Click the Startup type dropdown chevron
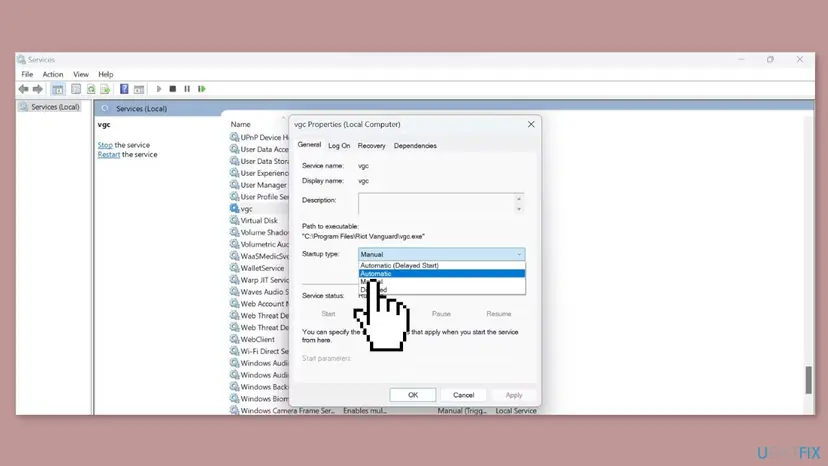 click(519, 254)
